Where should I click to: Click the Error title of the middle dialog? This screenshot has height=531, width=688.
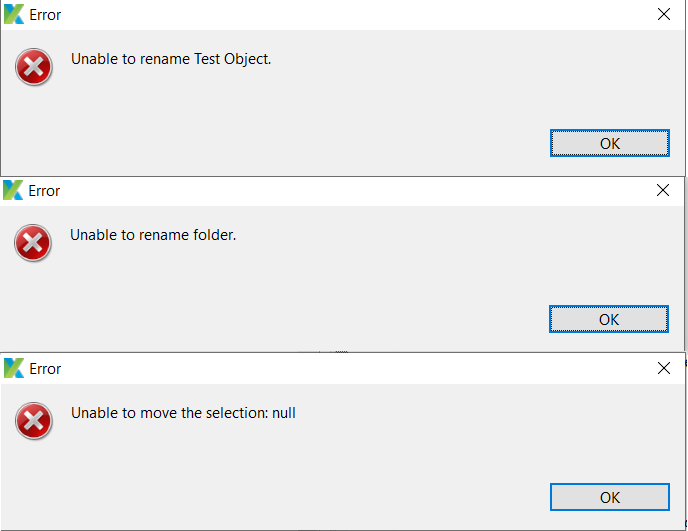pyautogui.click(x=45, y=190)
